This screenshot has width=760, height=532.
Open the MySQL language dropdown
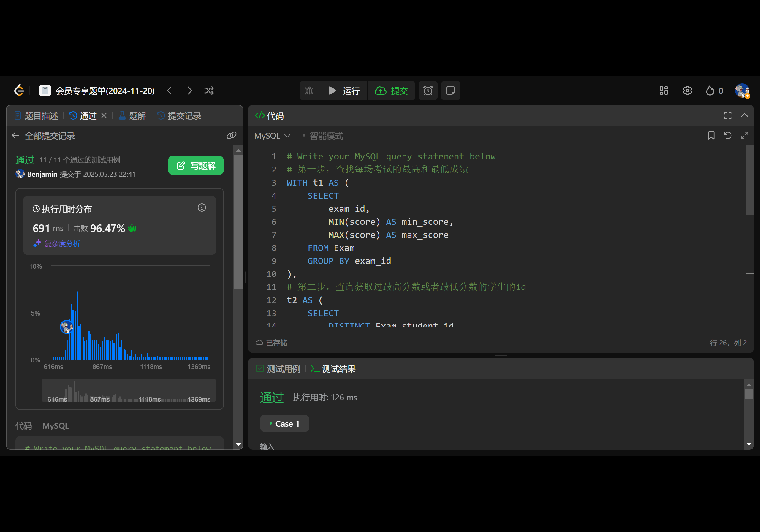click(272, 136)
